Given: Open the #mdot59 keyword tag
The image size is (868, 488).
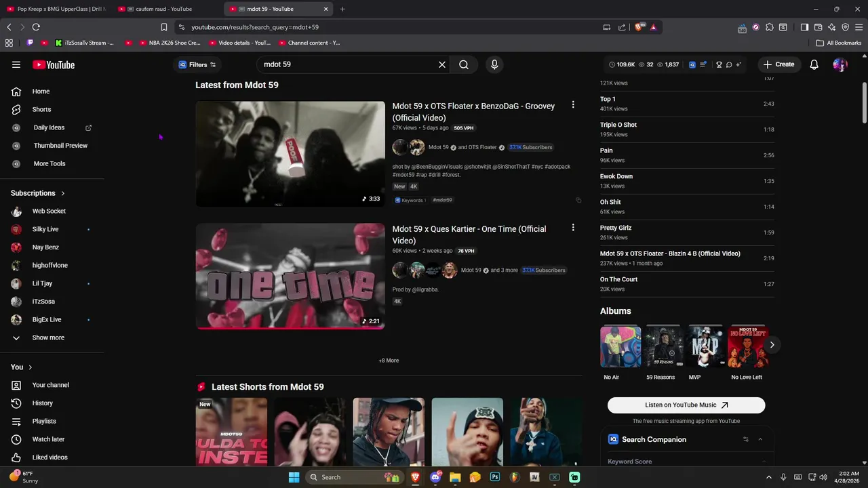Looking at the screenshot, I should (x=443, y=201).
